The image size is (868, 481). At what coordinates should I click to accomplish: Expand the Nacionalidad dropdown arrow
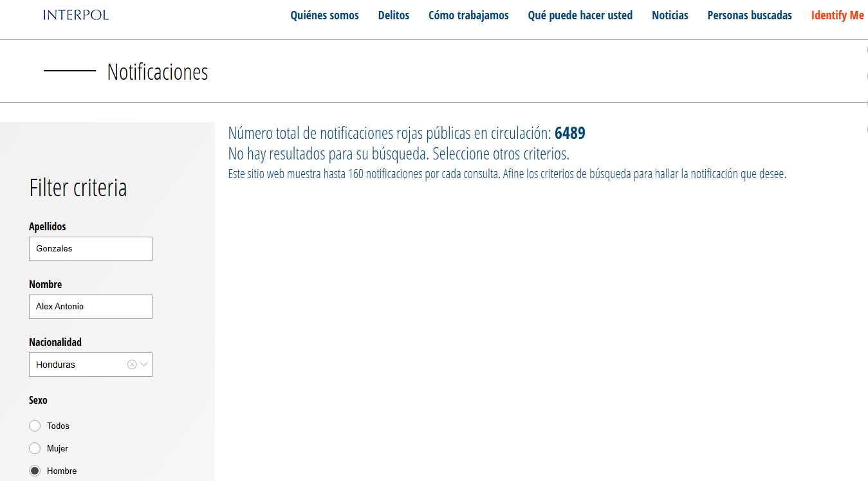coord(144,365)
